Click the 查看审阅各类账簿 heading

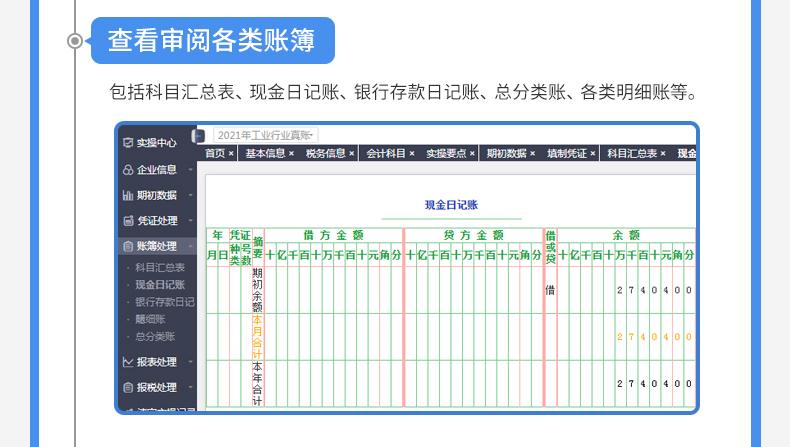[212, 40]
